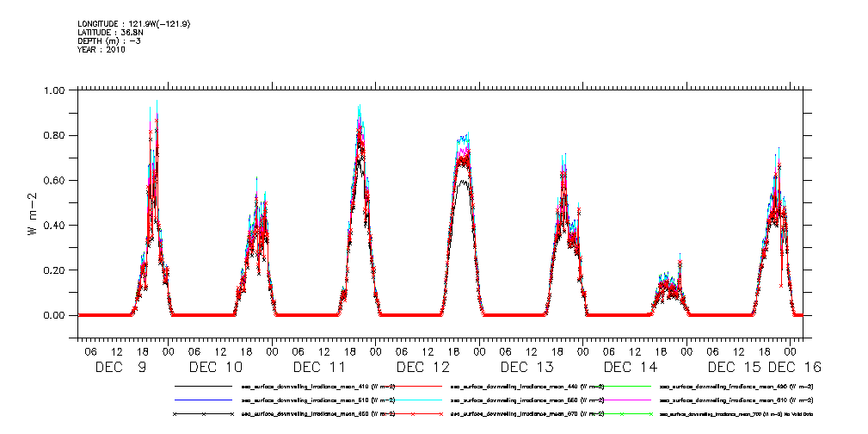Click the plain black legend line for 410

click(203, 386)
